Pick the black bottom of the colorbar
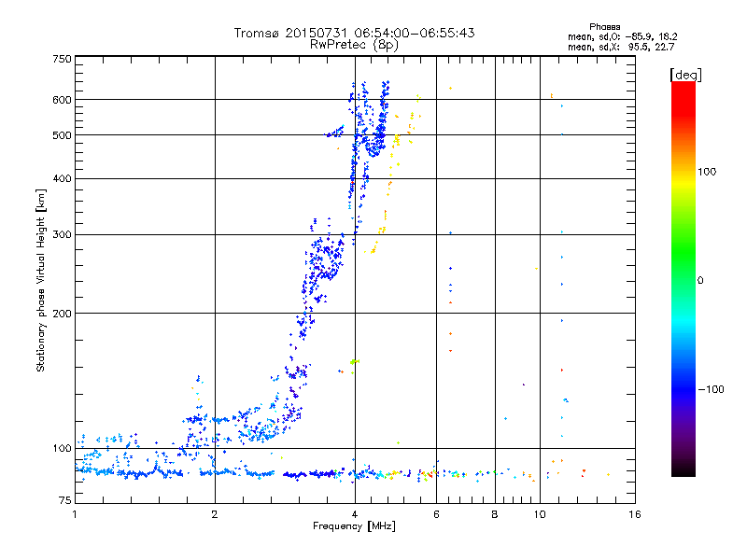747x560 pixels. pyautogui.click(x=684, y=469)
